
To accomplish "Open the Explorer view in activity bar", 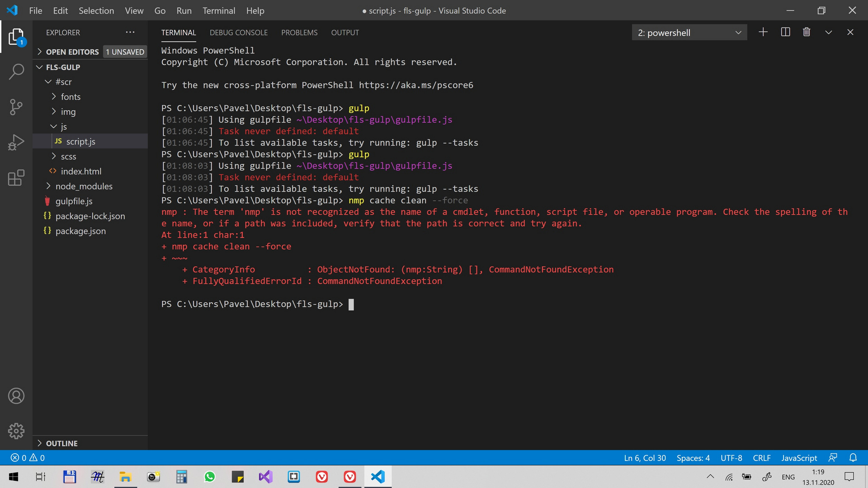I will point(16,37).
